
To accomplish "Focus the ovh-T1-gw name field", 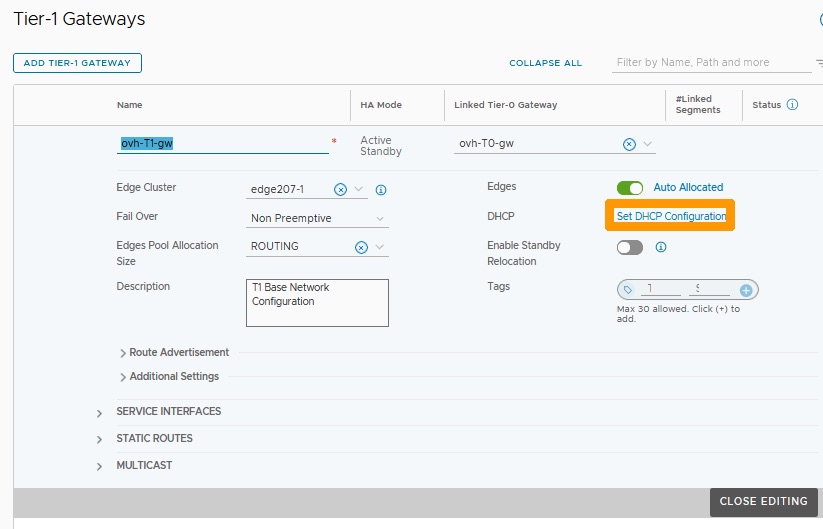I will [223, 143].
